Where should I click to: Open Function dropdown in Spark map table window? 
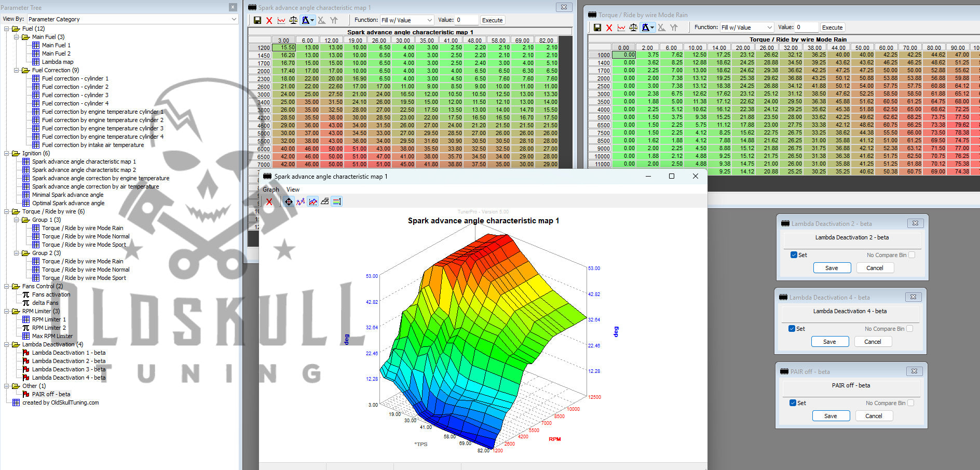[407, 20]
